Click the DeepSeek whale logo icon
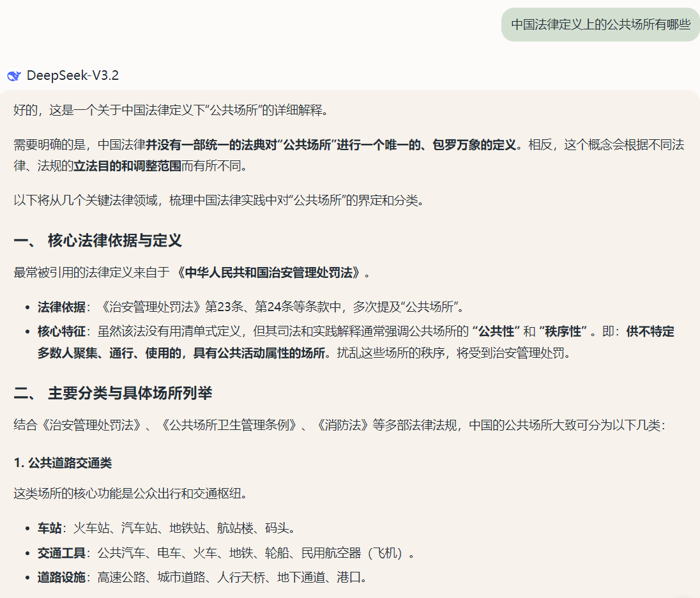Image resolution: width=700 pixels, height=598 pixels. (x=14, y=76)
